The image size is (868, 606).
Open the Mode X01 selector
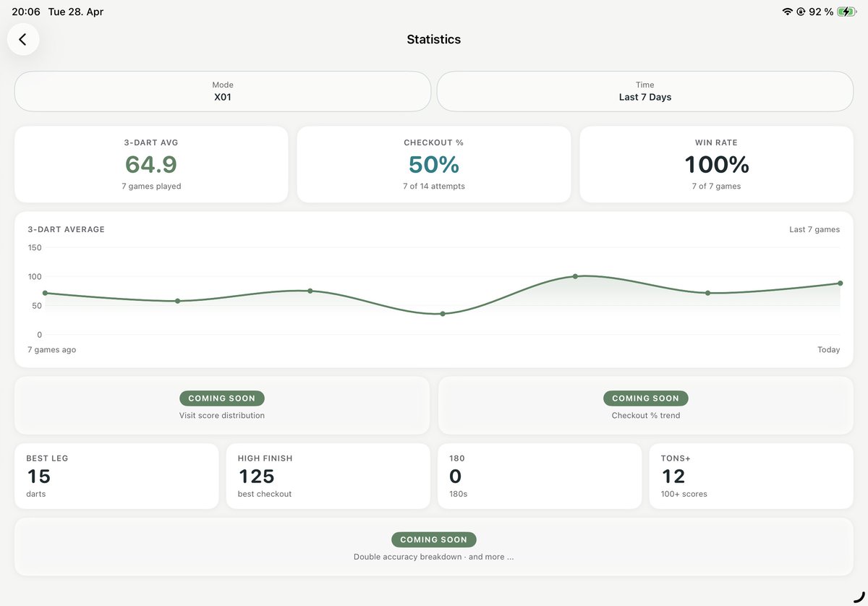click(223, 91)
